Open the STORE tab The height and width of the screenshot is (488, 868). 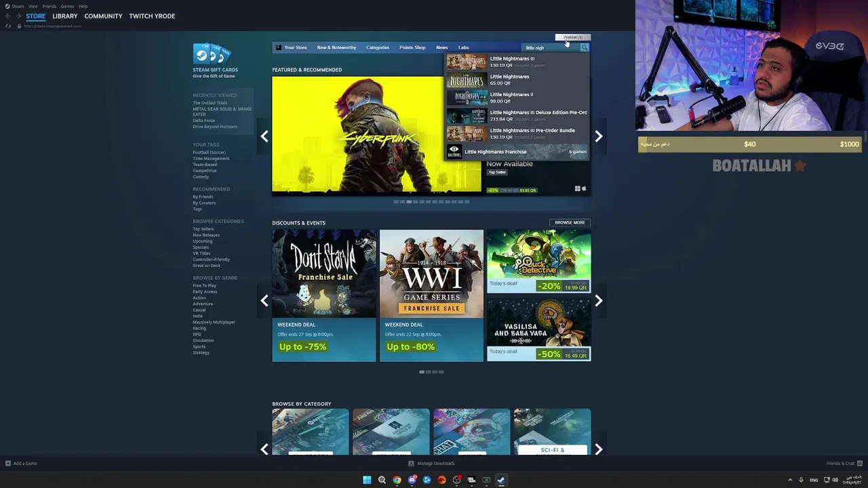(x=36, y=16)
